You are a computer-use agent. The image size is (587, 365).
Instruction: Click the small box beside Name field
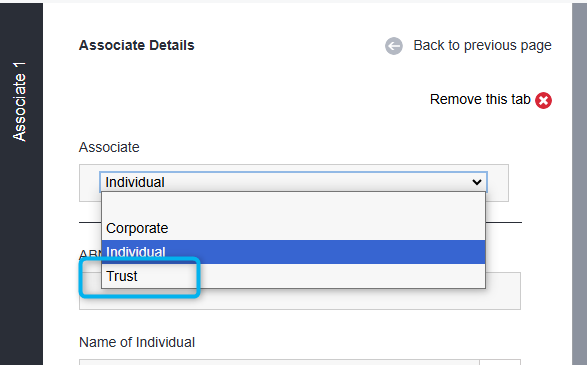pos(500,362)
